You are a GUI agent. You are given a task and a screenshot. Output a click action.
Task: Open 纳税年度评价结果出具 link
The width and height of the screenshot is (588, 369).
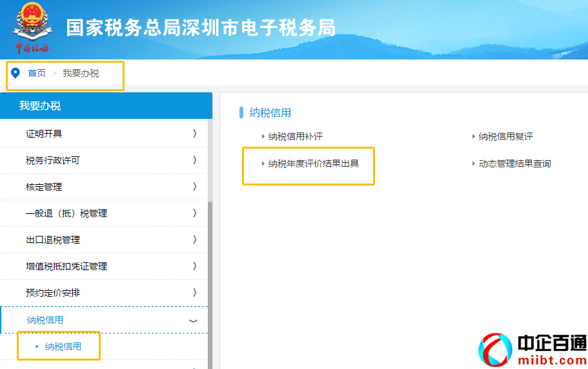coord(314,163)
